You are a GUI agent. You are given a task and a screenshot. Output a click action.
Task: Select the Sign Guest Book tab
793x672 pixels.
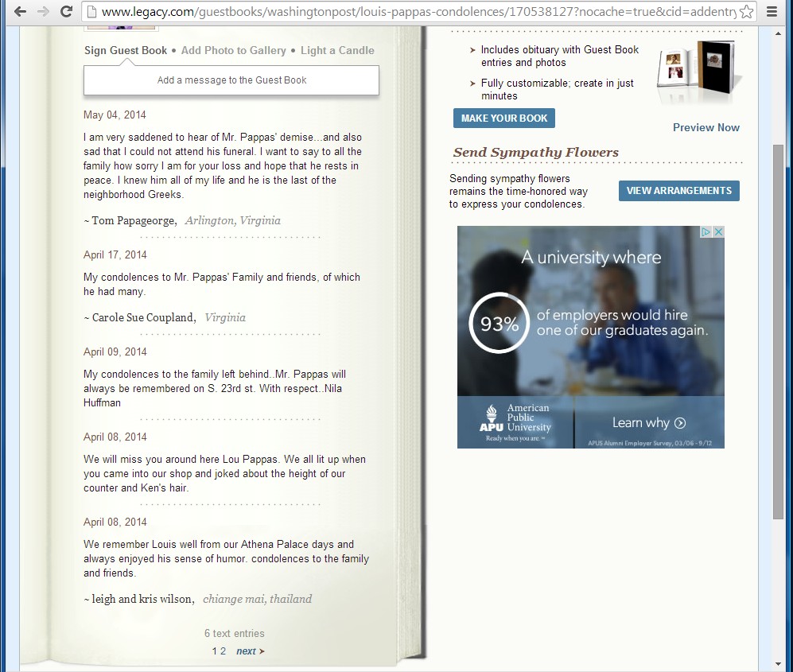tap(126, 50)
